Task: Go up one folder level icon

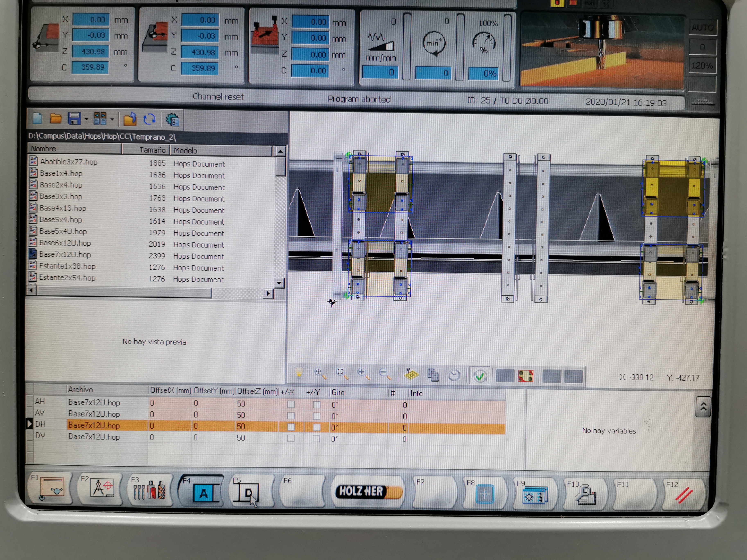Action: (130, 119)
